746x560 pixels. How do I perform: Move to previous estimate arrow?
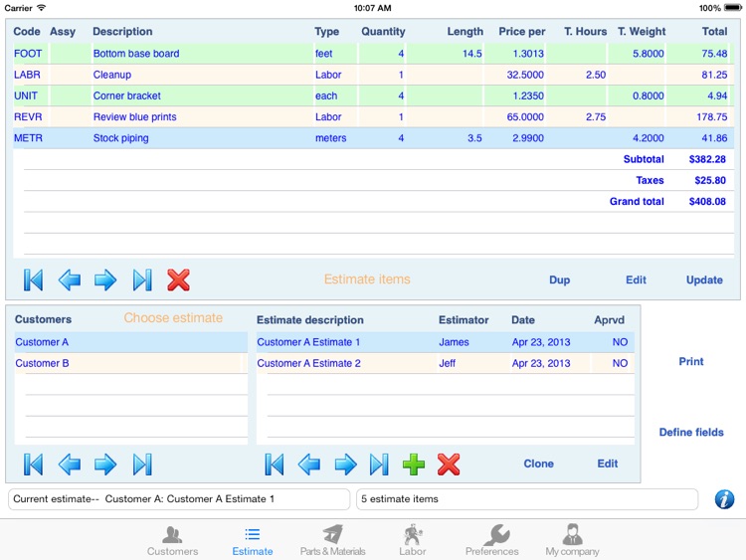[x=309, y=464]
